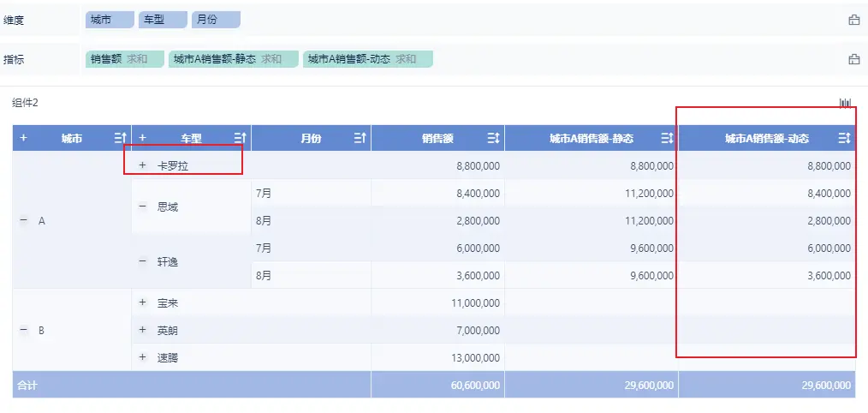
Task: Expand all rows via 车型 header plus
Action: tap(142, 137)
